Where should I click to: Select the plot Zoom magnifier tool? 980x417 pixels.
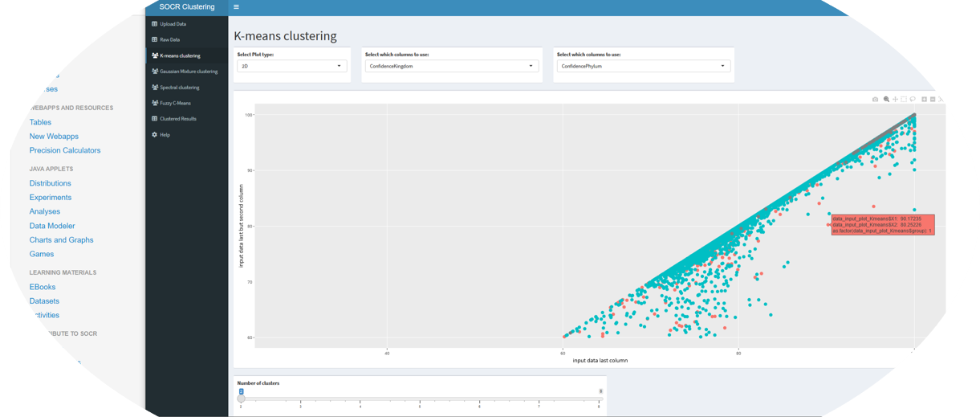coord(886,100)
